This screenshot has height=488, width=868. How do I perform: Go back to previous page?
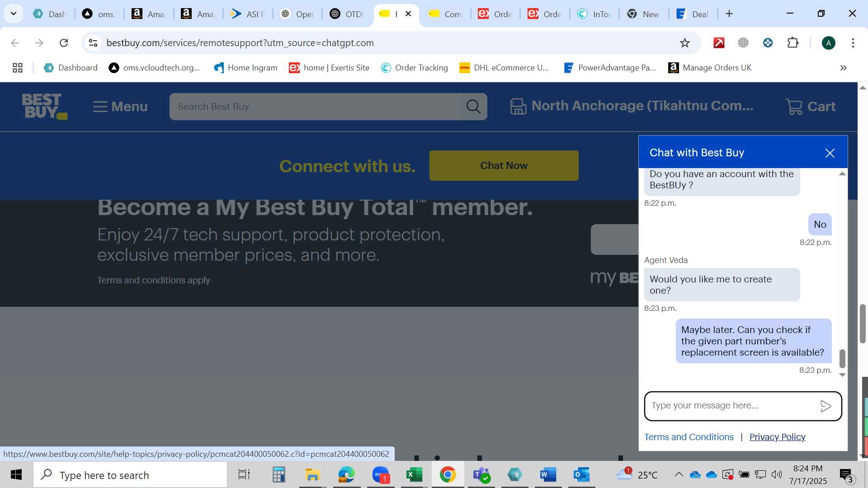coord(15,43)
